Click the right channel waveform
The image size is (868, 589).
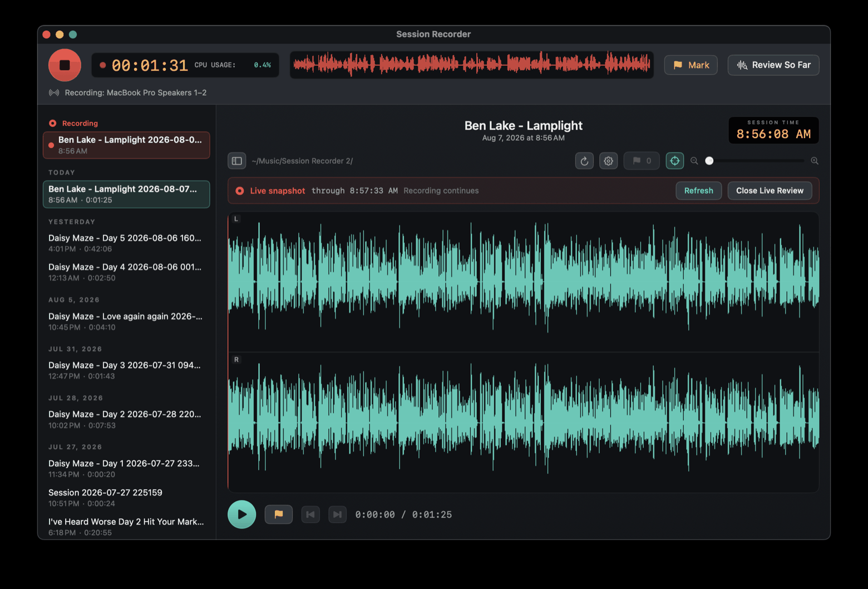[523, 423]
